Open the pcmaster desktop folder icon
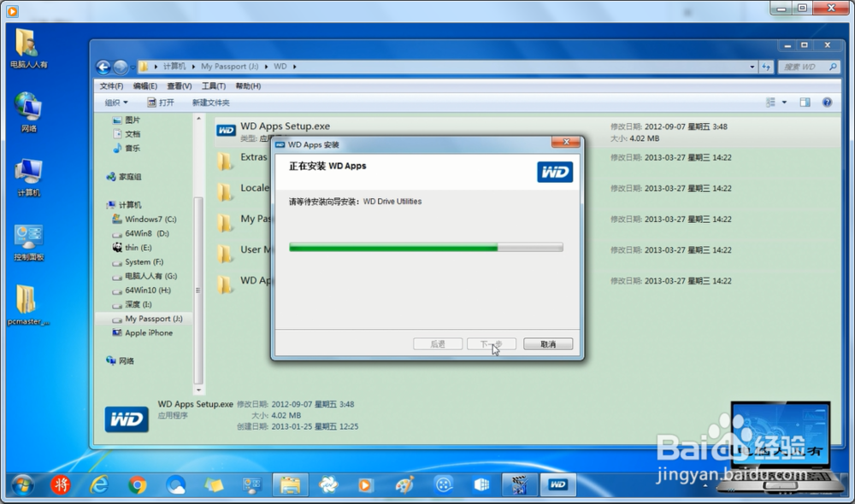 [28, 305]
